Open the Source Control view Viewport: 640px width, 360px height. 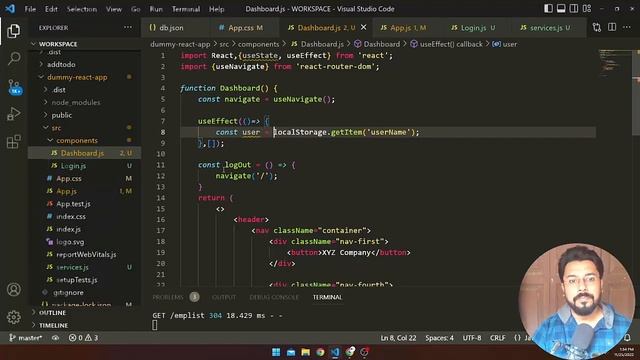click(x=14, y=87)
